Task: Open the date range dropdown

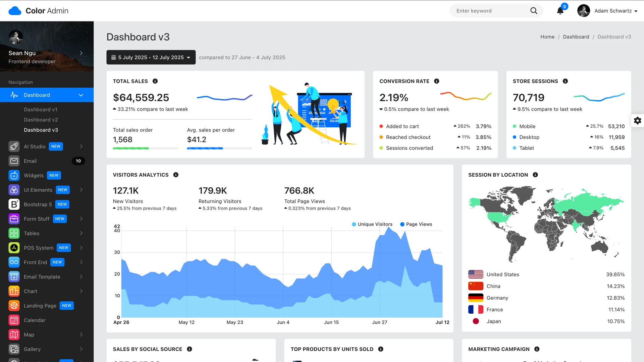Action: 151,57
